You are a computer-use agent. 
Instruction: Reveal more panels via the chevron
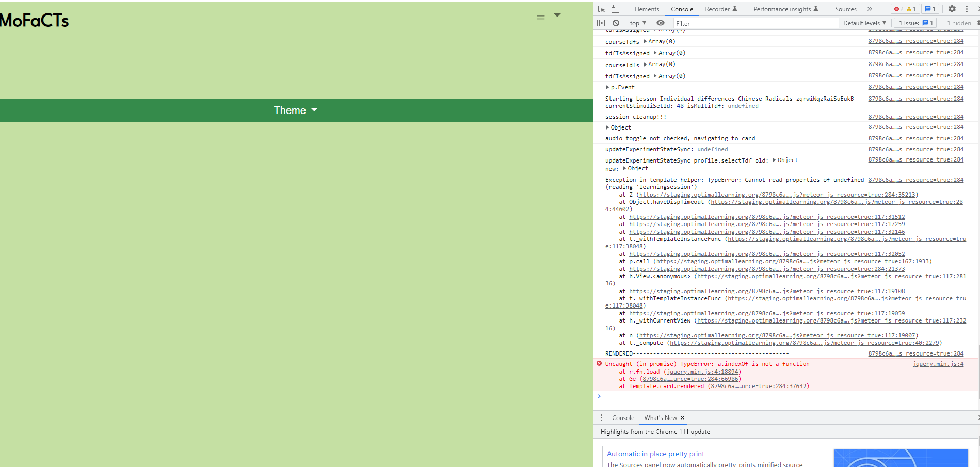870,9
